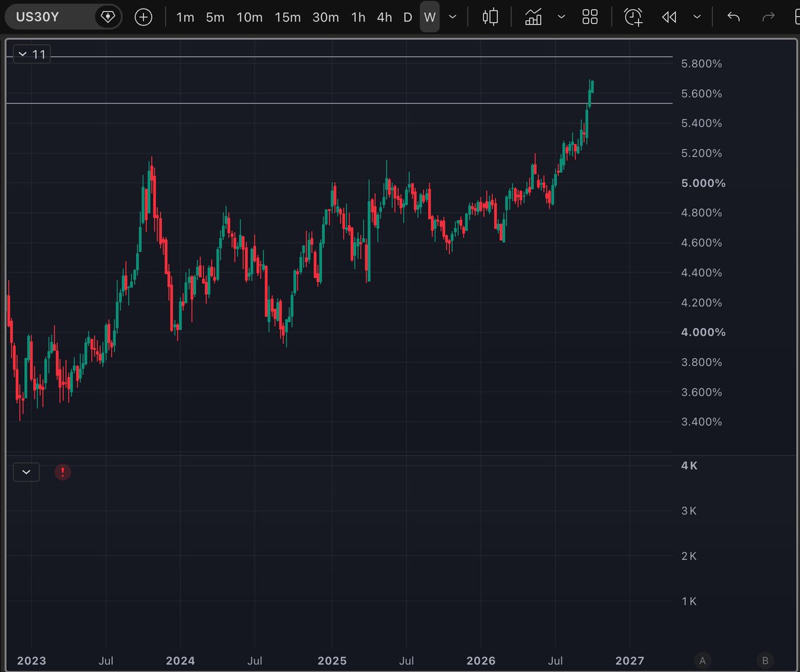Click the 1K volume scale label
Viewport: 800px width, 672px height.
tap(689, 601)
